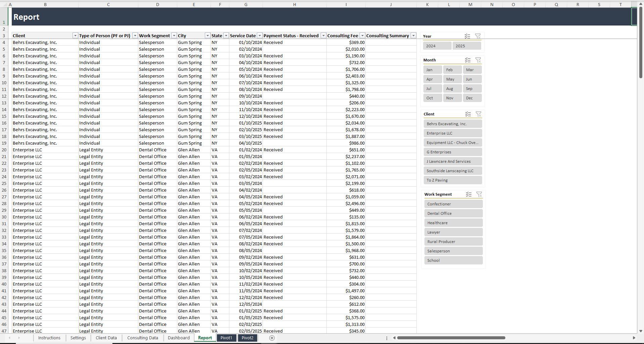This screenshot has height=344, width=644.
Task: Enable multi-select on Work Segment slicer
Action: tap(469, 194)
